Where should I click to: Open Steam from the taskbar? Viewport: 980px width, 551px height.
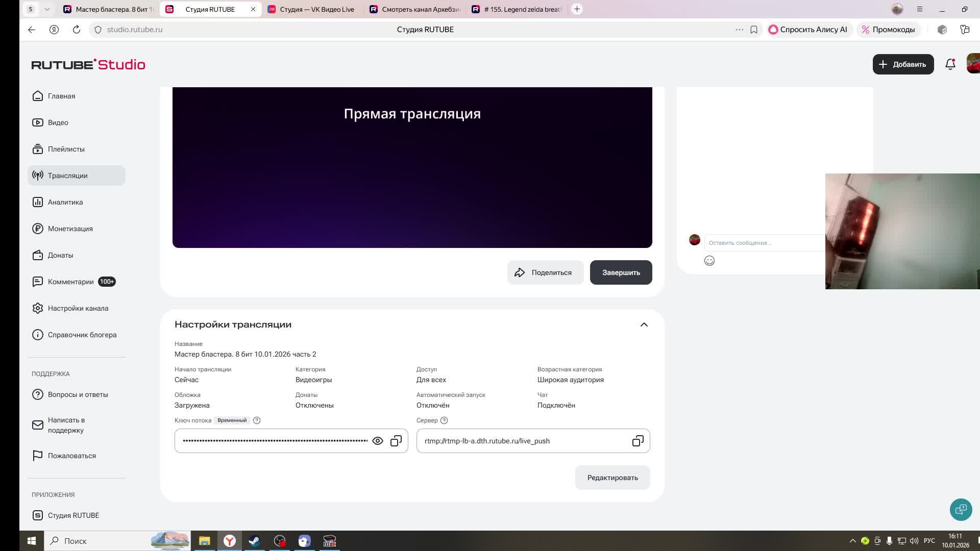(254, 541)
